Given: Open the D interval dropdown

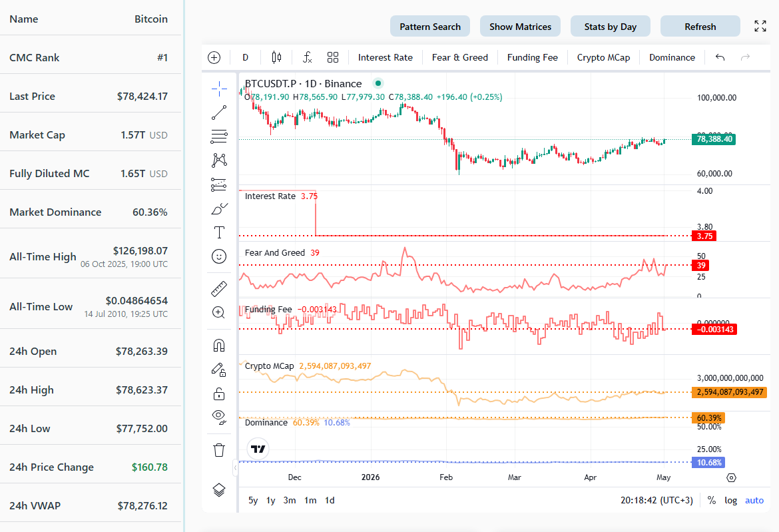Looking at the screenshot, I should (x=246, y=58).
